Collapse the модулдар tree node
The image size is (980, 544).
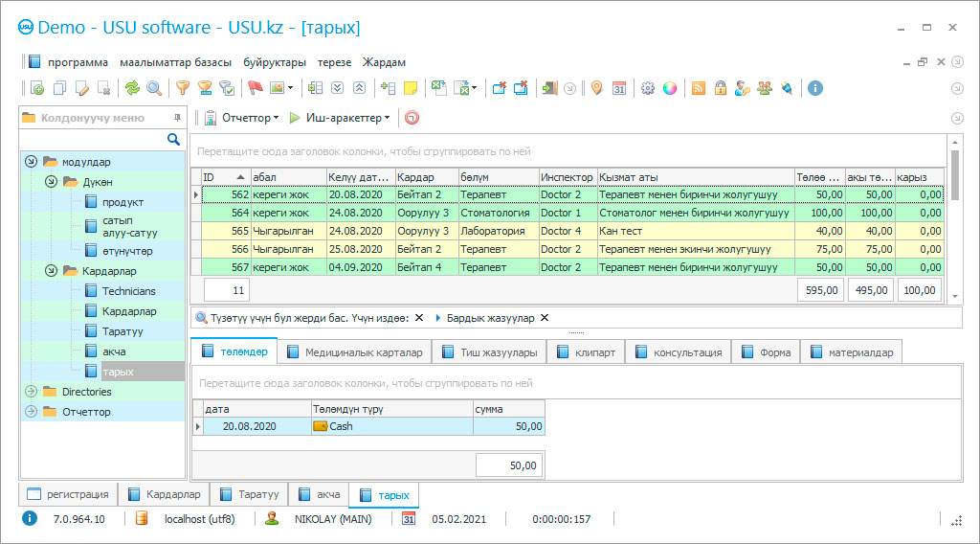31,162
